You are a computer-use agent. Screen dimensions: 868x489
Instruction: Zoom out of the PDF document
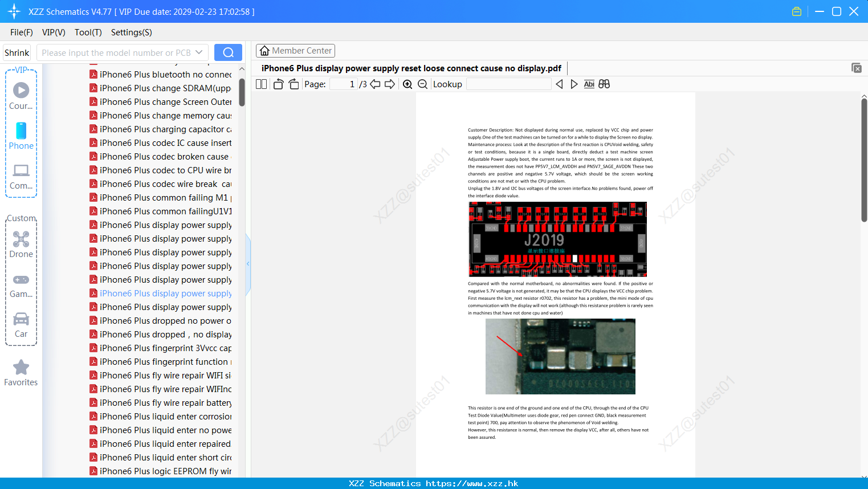coord(423,84)
